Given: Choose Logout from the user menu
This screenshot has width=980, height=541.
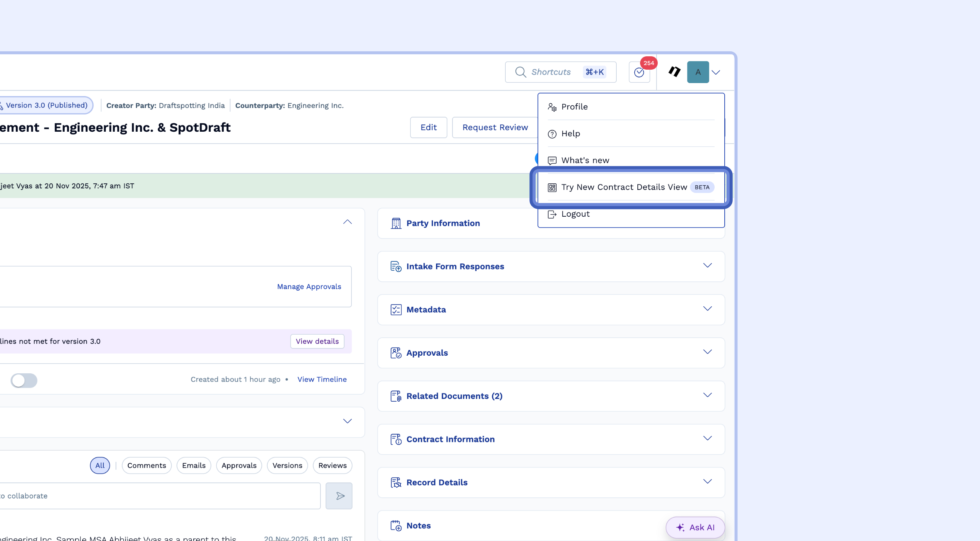Looking at the screenshot, I should coord(575,214).
